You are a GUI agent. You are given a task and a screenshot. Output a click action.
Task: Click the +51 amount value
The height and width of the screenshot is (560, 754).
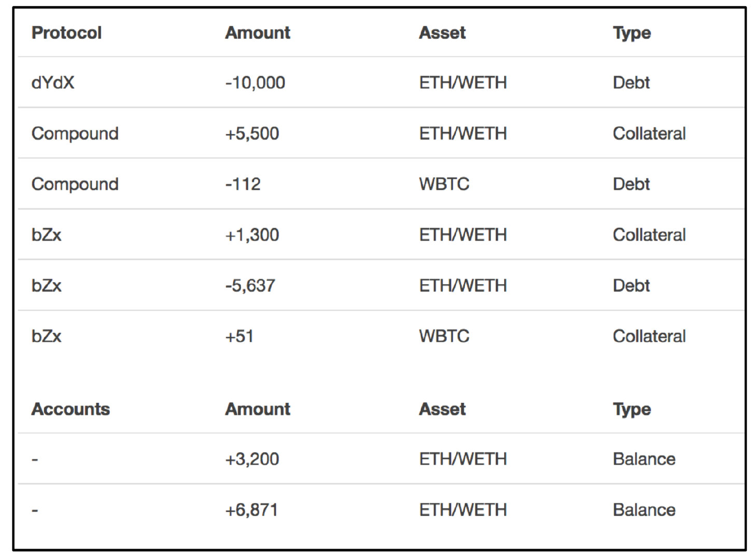click(x=239, y=336)
